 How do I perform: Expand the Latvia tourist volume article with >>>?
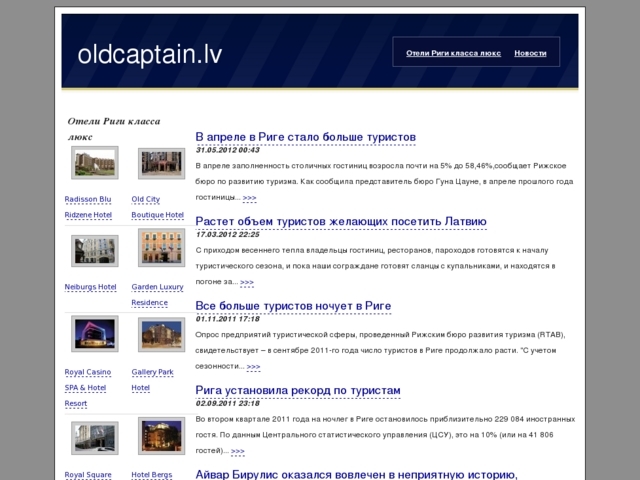pyautogui.click(x=246, y=282)
